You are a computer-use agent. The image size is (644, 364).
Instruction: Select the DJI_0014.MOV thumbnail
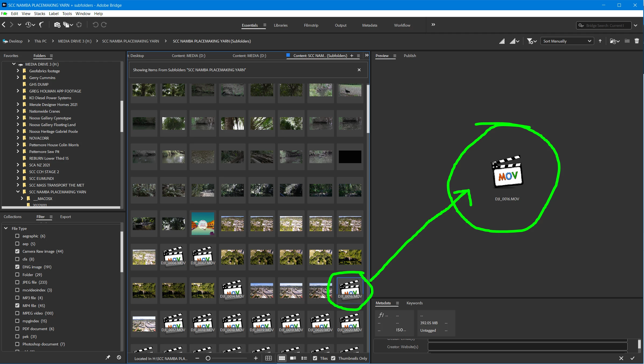pos(232,290)
